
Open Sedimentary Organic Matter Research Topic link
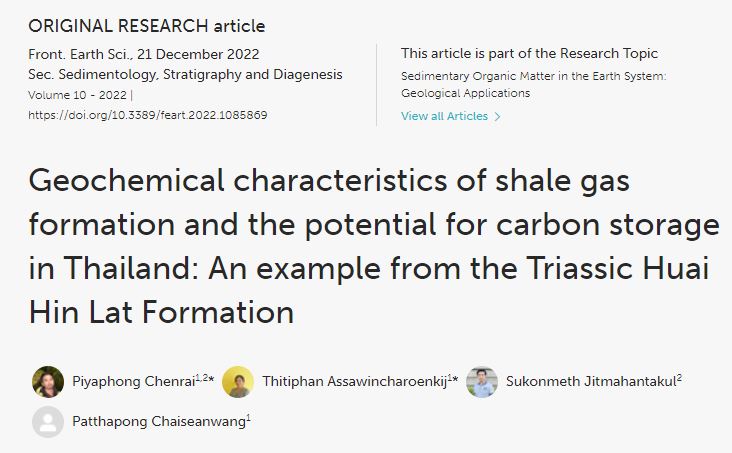[x=534, y=85]
